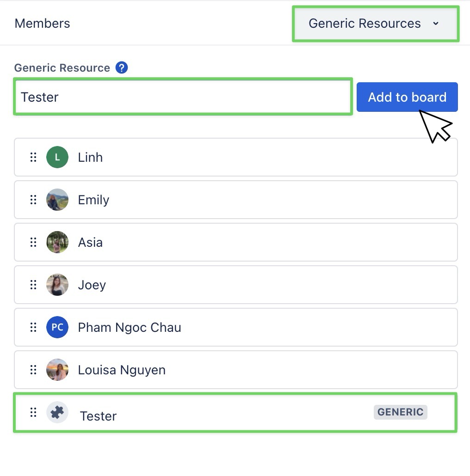This screenshot has width=470, height=476.
Task: Click the Add to board button
Action: point(407,97)
